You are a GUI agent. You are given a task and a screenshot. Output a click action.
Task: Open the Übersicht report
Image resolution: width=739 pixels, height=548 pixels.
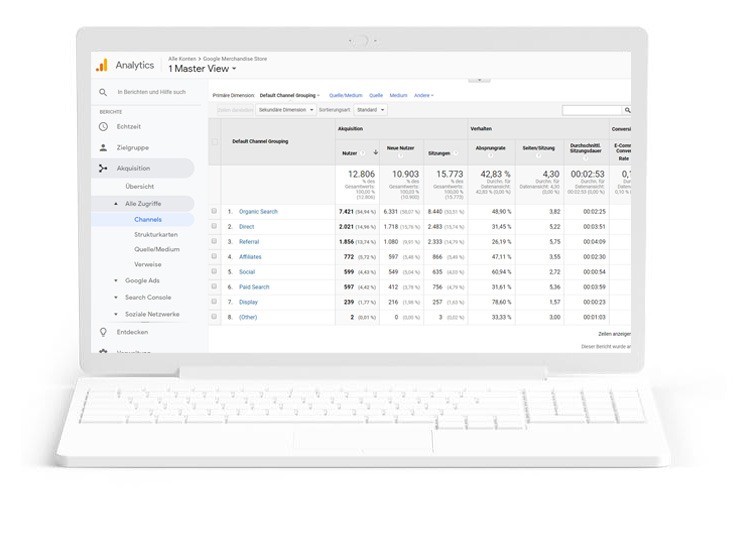[140, 187]
